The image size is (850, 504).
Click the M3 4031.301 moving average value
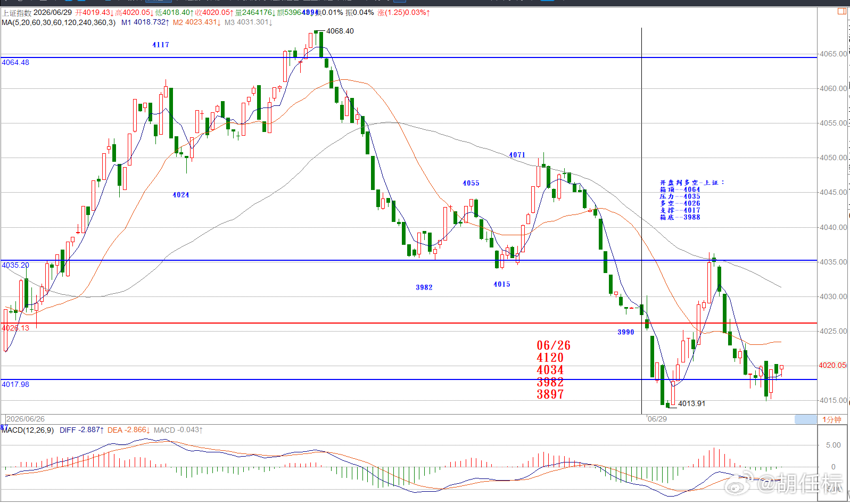(x=249, y=22)
